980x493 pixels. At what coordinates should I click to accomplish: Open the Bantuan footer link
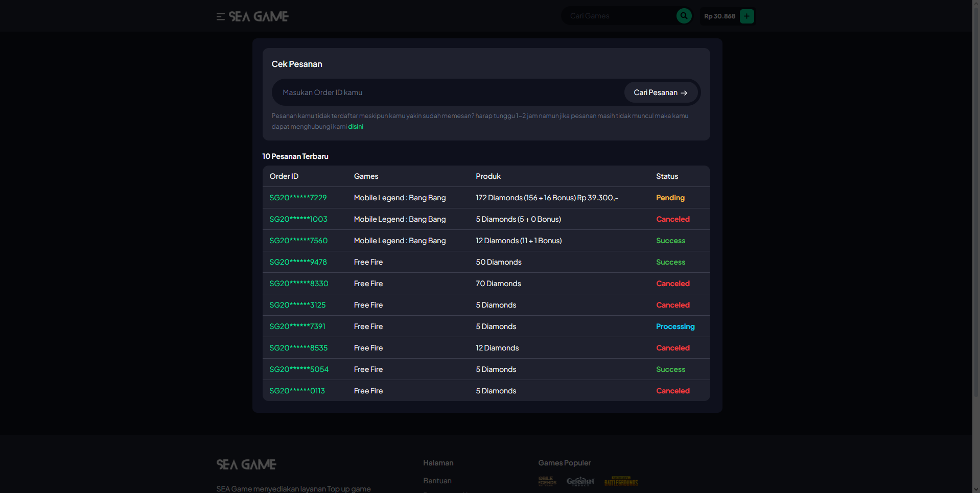[437, 481]
